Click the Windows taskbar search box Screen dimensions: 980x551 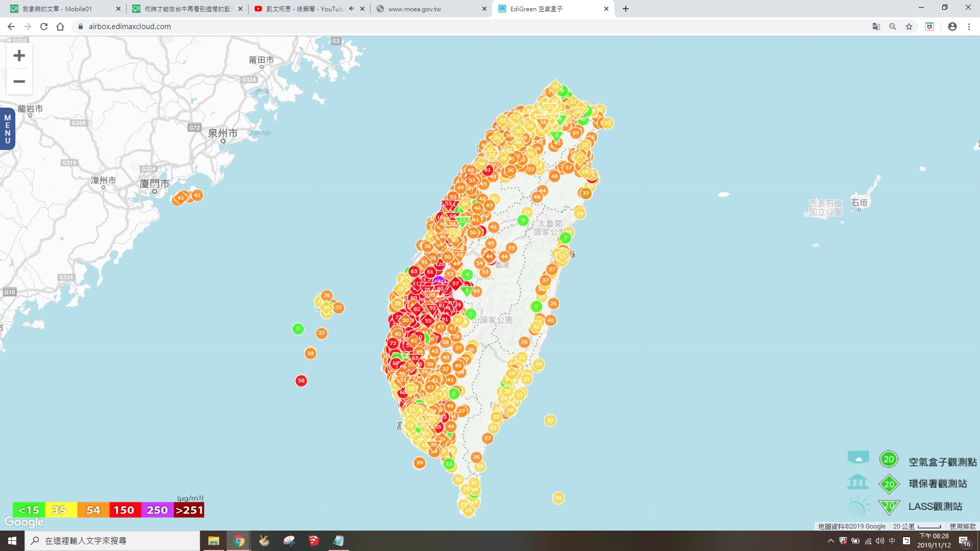click(112, 541)
